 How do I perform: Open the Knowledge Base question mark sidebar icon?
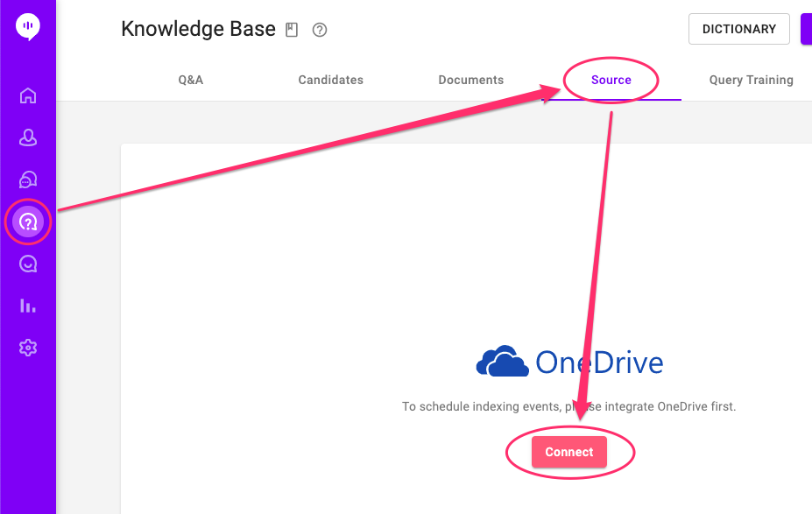tap(28, 222)
